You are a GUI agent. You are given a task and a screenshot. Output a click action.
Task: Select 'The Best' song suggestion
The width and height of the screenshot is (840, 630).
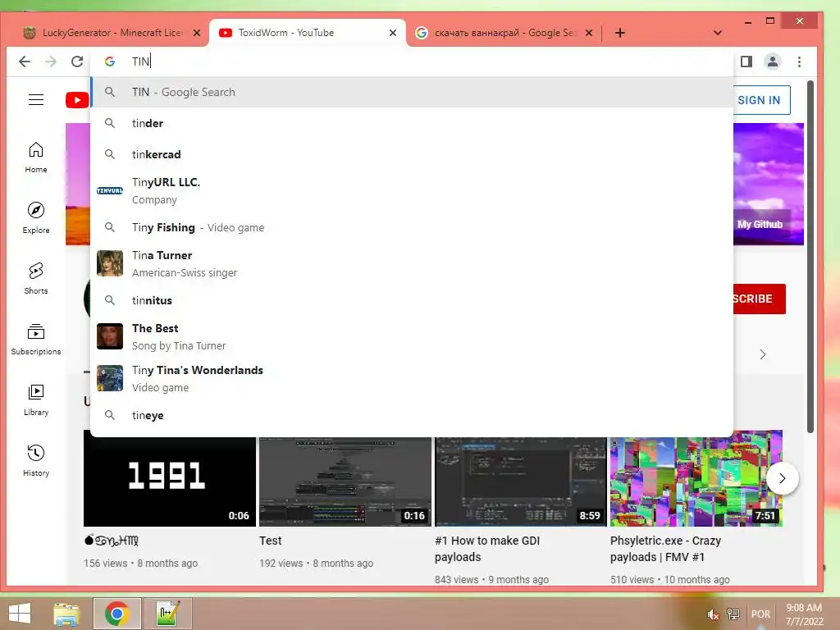click(412, 336)
